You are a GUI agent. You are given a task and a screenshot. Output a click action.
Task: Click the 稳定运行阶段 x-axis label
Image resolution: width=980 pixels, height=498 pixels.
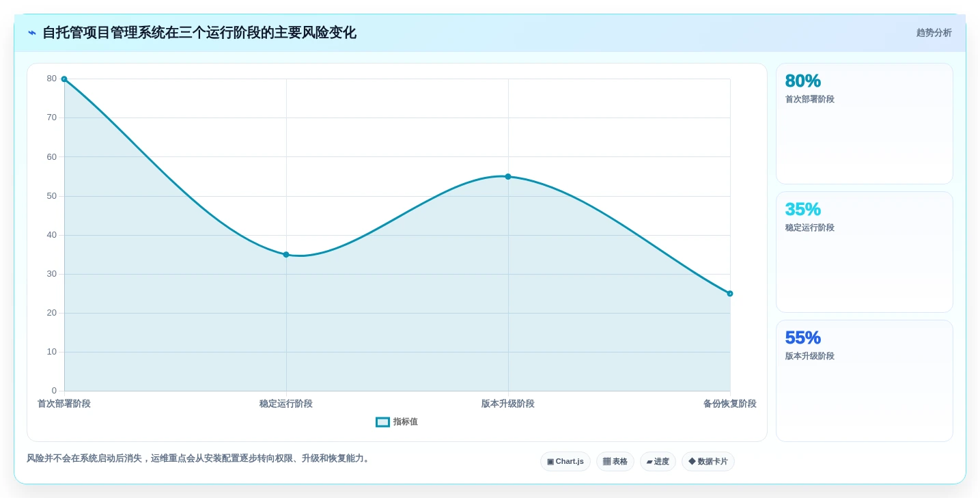click(x=286, y=404)
